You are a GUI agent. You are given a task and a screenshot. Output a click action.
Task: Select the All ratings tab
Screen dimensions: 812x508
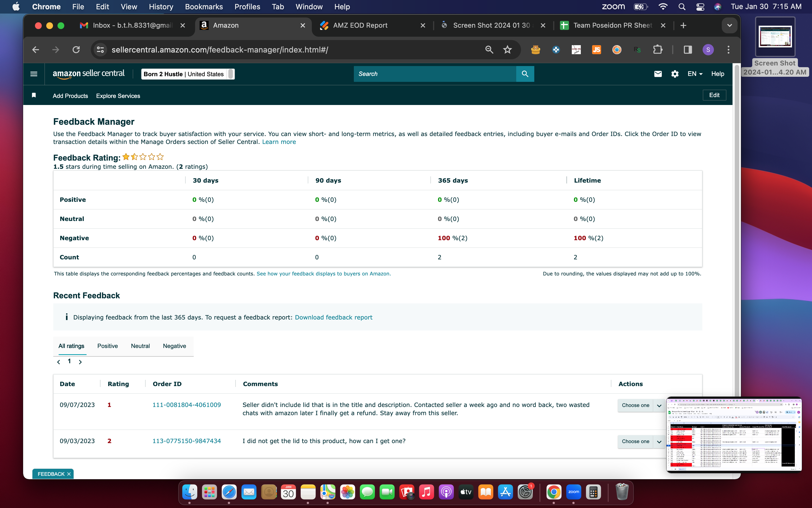71,346
